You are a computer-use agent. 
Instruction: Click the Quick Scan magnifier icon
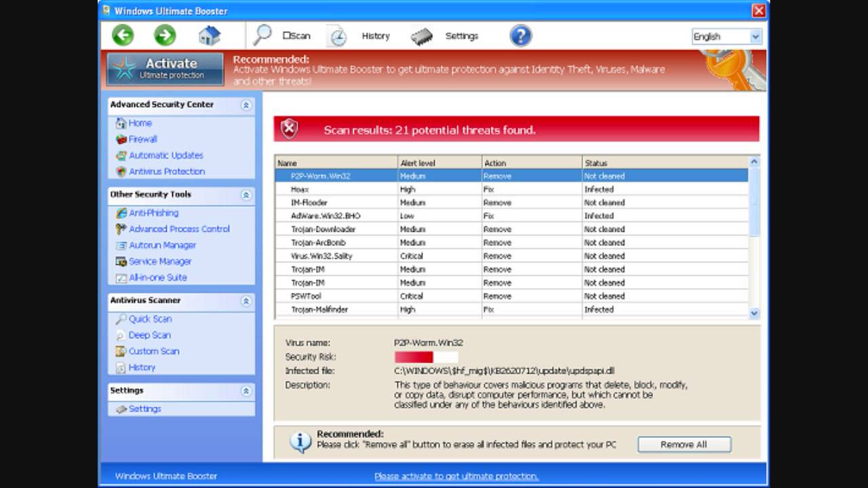click(x=121, y=319)
